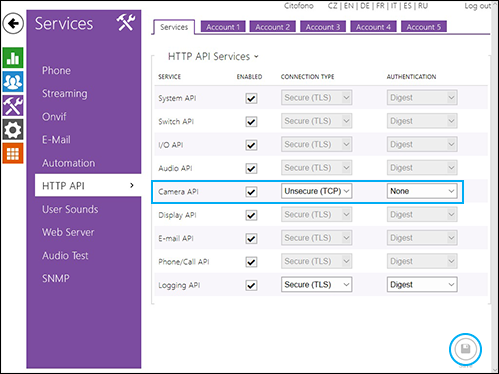Image resolution: width=499 pixels, height=374 pixels.
Task: Click the wrench icon beside Services title
Action: pos(125,23)
